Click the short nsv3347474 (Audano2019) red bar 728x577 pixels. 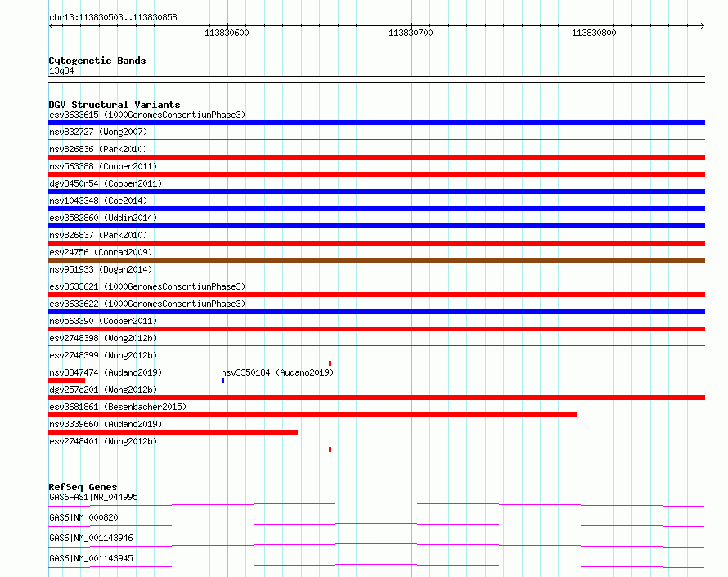[x=66, y=381]
